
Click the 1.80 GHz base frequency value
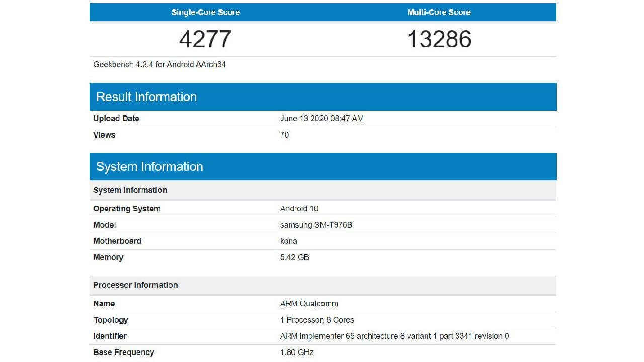297,352
